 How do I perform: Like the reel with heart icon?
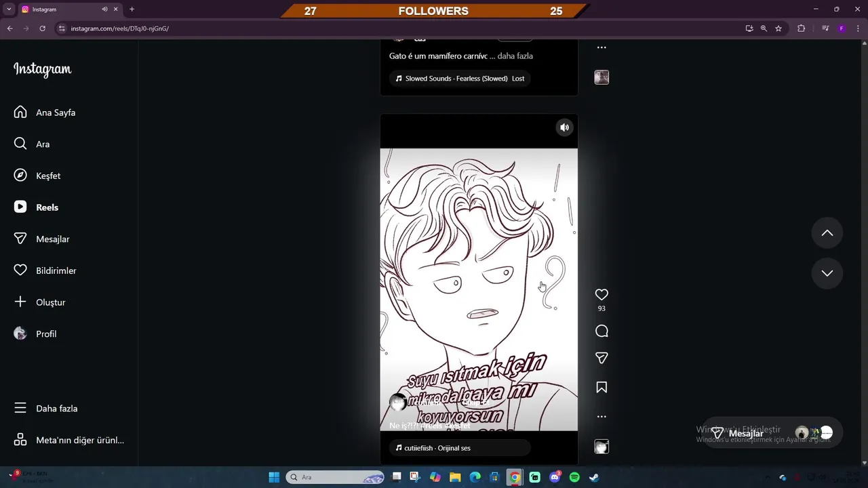coord(601,294)
